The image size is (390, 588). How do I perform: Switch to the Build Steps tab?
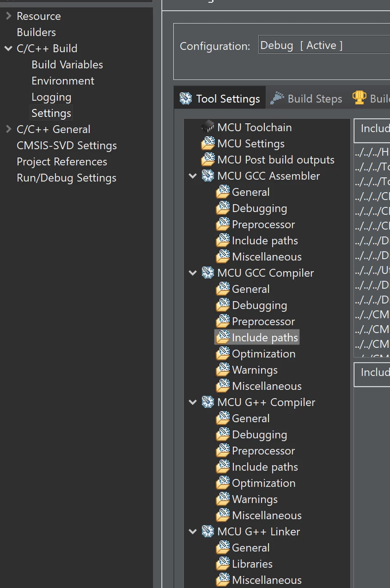coord(307,98)
